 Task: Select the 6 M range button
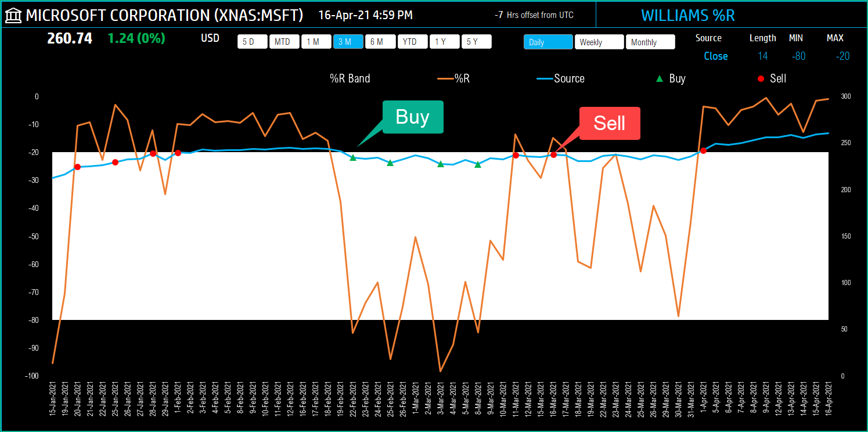[x=380, y=42]
